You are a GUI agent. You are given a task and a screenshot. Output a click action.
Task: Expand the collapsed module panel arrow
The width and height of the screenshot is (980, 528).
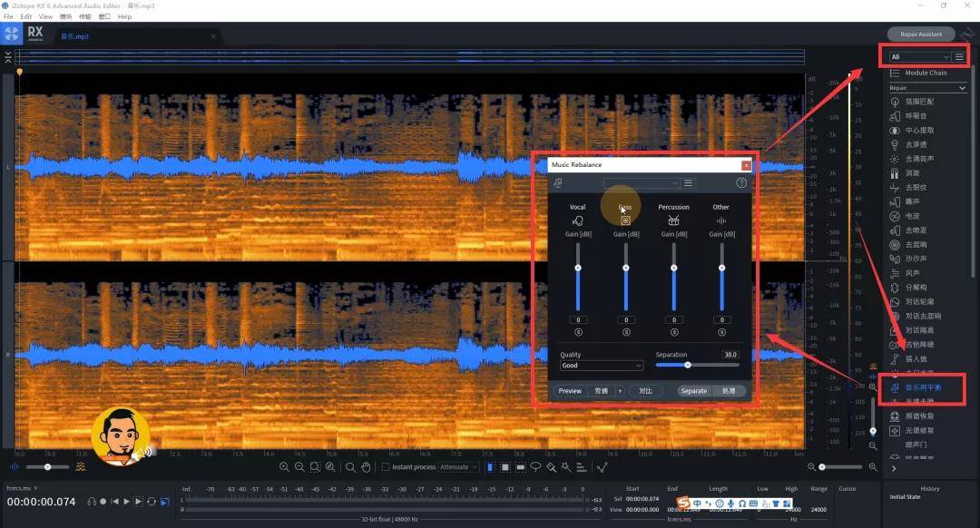tap(894, 468)
